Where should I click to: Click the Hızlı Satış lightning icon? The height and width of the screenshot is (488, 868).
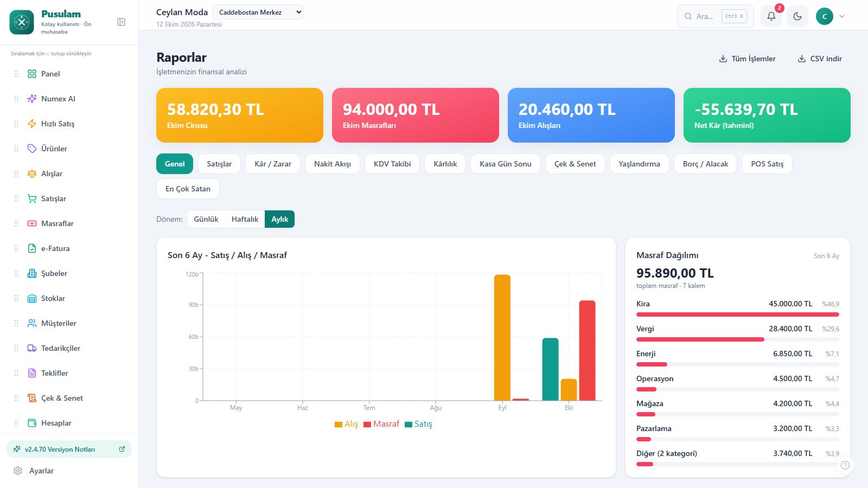32,124
